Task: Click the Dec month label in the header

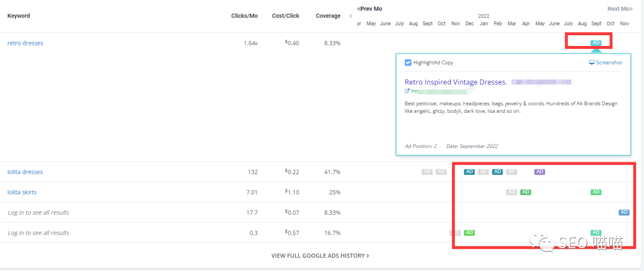Action: click(469, 24)
